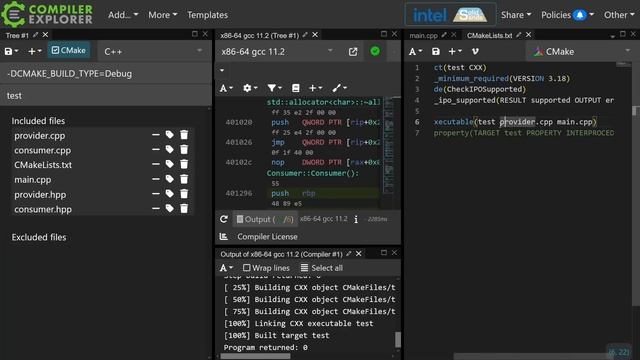Viewport: 640px width, 360px height.
Task: Click the Policies notification bell
Action: (580, 15)
